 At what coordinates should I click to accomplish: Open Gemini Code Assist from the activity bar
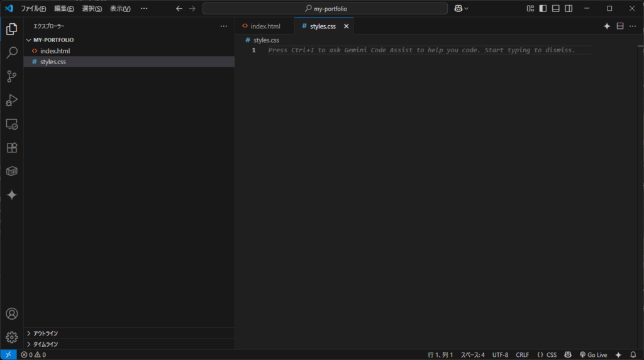11,195
